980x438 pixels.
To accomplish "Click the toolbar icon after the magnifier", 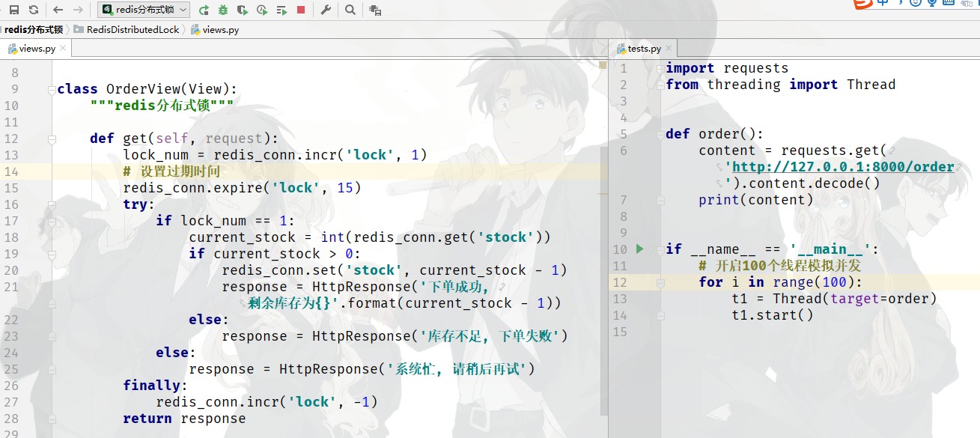I will coord(375,10).
